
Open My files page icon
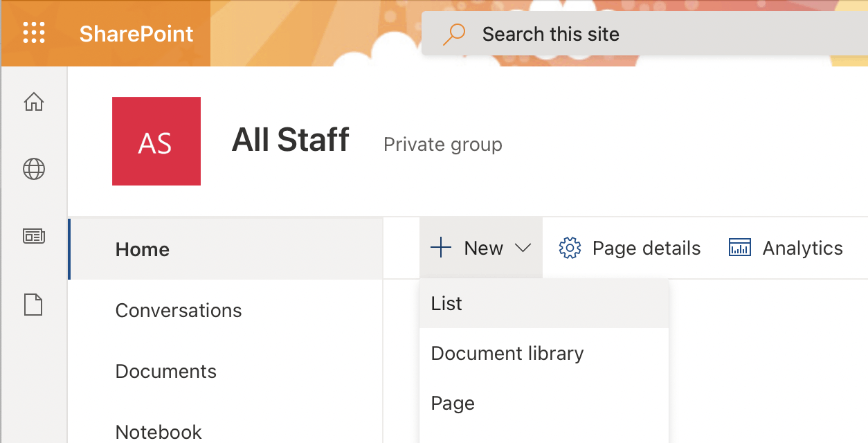coord(34,305)
